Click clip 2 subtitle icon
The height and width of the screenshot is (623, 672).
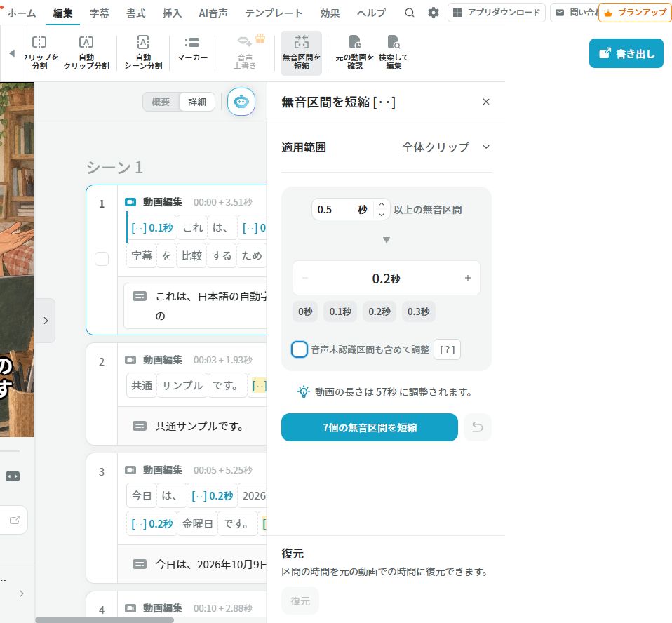pos(140,426)
